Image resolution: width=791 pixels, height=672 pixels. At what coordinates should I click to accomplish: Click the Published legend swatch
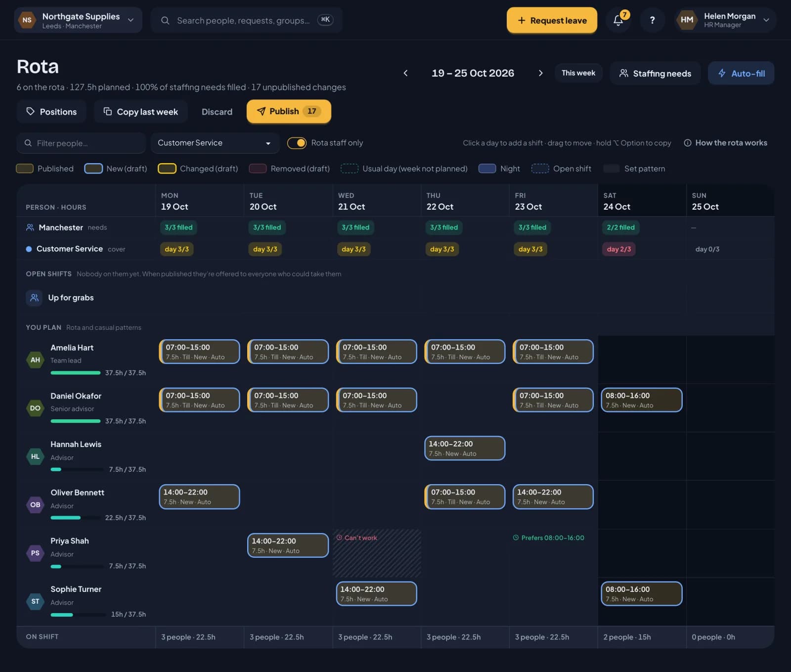coord(25,169)
